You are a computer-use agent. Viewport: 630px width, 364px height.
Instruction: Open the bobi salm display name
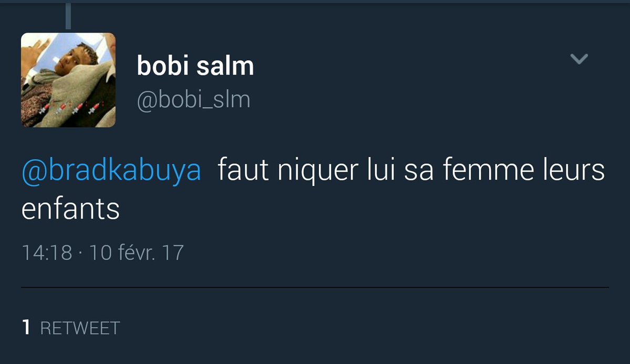195,66
